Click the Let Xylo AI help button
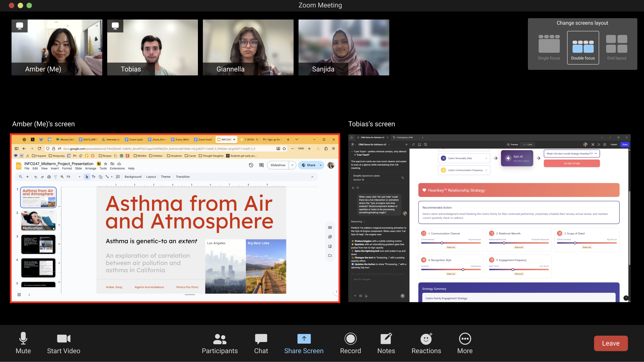 (572, 163)
